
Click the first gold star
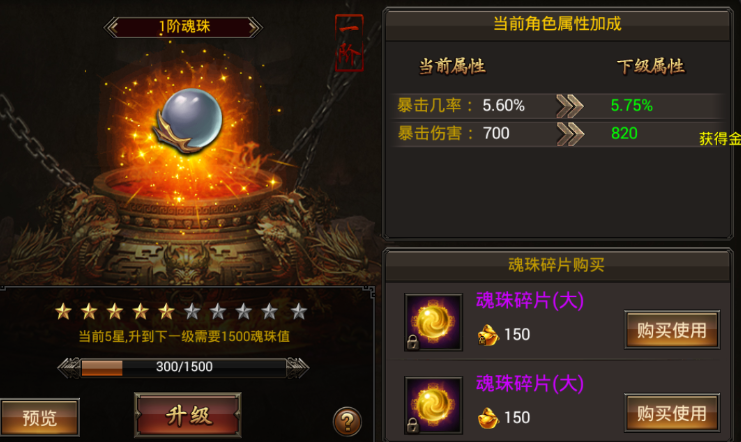pyautogui.click(x=63, y=312)
